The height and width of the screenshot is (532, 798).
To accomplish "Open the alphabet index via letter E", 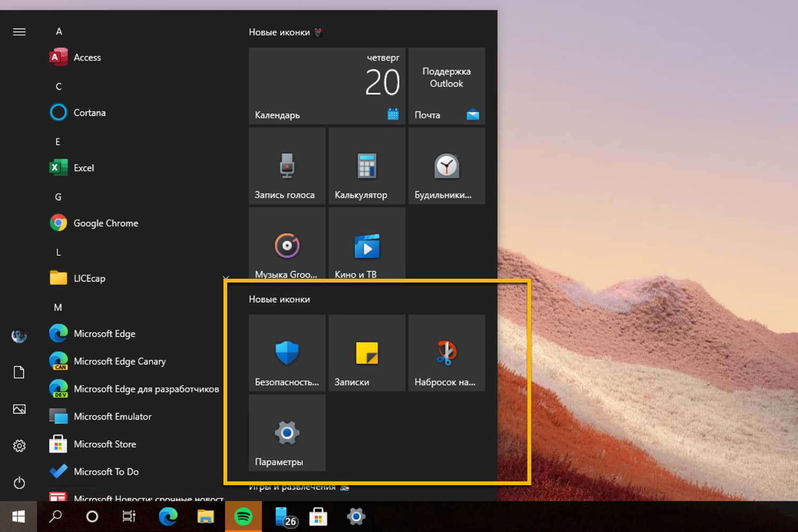I will click(57, 142).
